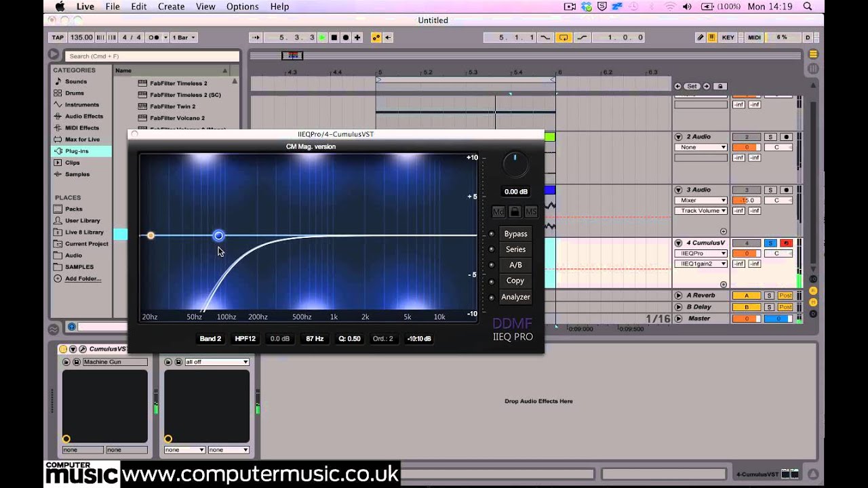Toggle the automation arm button

(376, 38)
